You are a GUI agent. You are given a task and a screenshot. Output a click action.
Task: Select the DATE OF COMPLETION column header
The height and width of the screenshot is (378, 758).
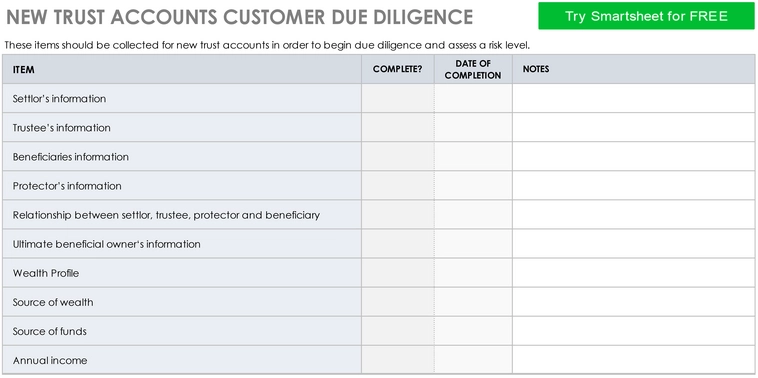click(473, 69)
